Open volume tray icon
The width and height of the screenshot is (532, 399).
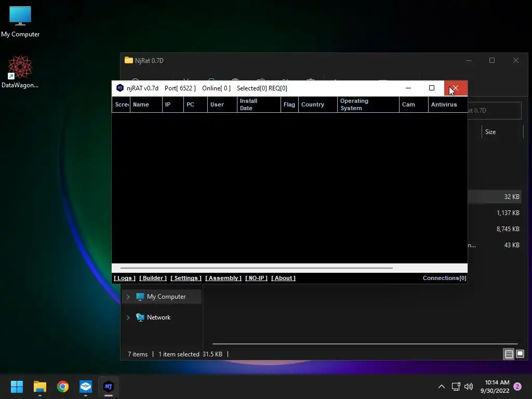469,387
